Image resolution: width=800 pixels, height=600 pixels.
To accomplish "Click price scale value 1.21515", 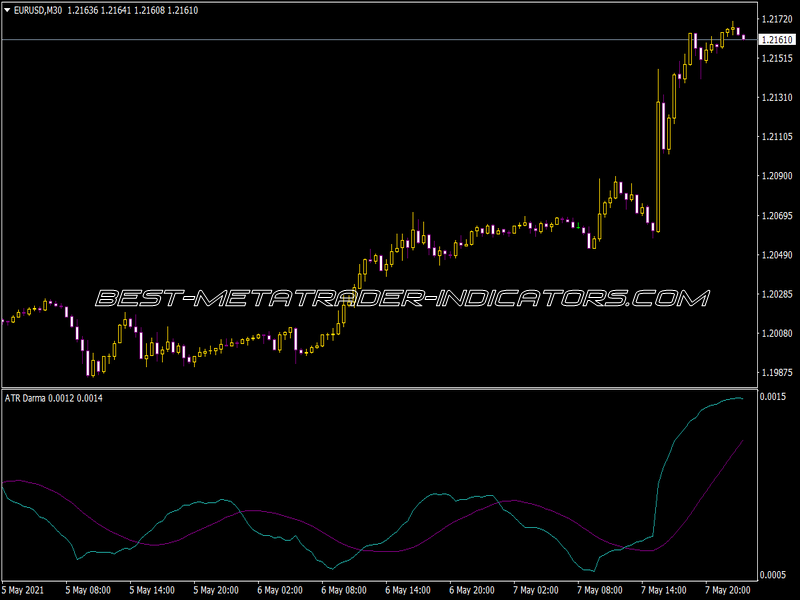I will pos(777,58).
